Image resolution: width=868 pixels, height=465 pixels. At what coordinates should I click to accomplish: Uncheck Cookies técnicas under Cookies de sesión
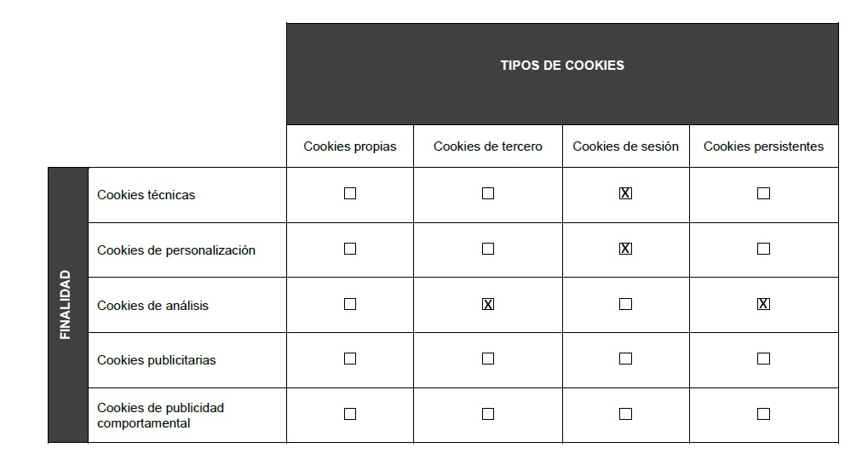coord(625,193)
